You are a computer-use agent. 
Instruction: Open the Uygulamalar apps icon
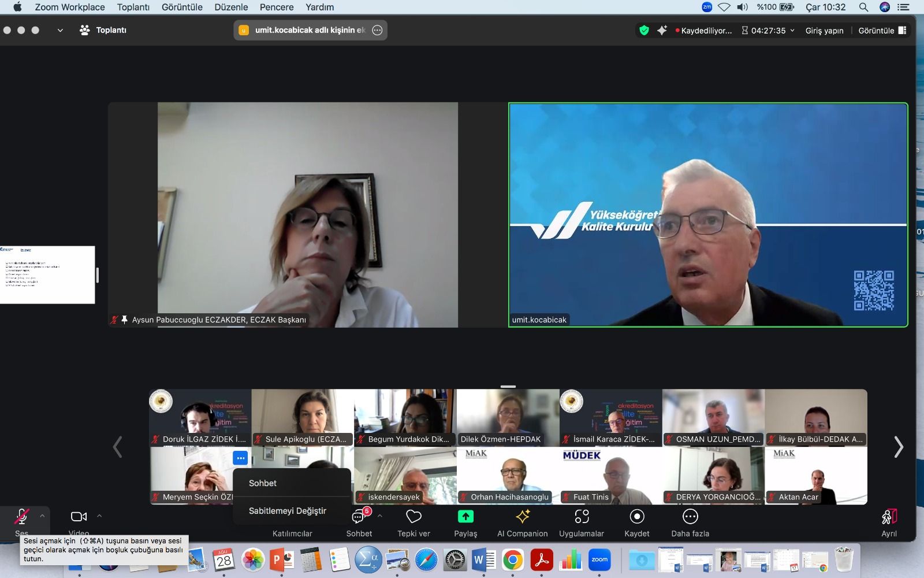(x=582, y=516)
